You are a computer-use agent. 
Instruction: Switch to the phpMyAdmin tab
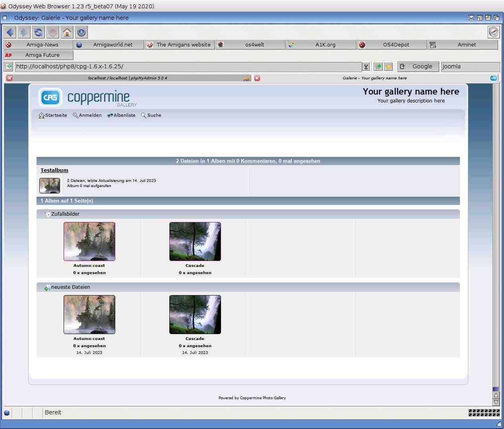pyautogui.click(x=127, y=78)
